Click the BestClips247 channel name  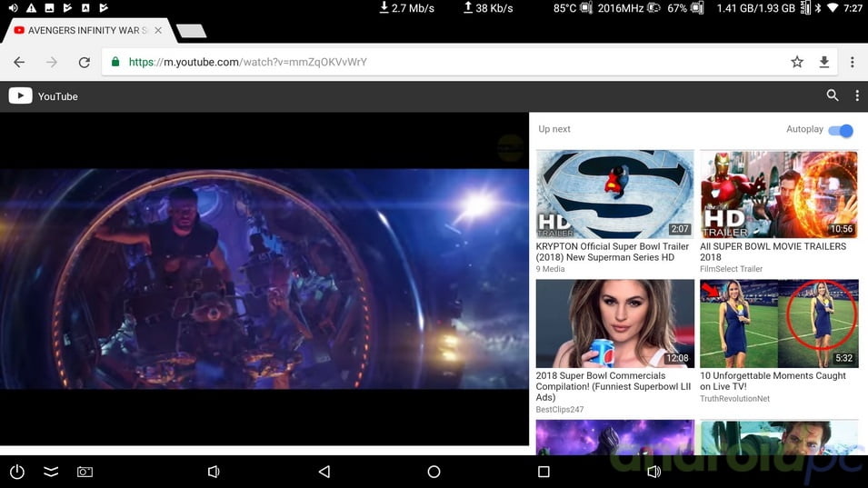pos(560,410)
